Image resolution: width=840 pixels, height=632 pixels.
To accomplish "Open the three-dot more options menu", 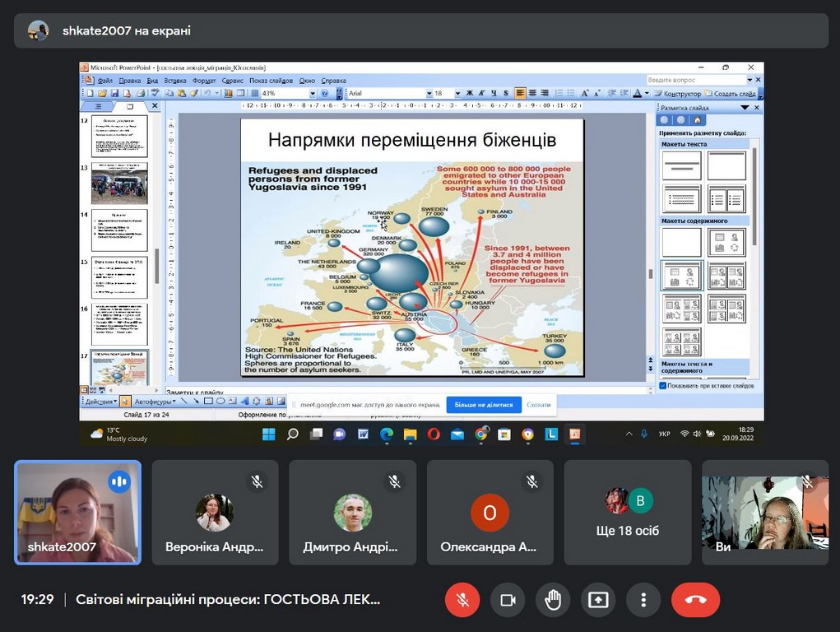I will pos(643,600).
